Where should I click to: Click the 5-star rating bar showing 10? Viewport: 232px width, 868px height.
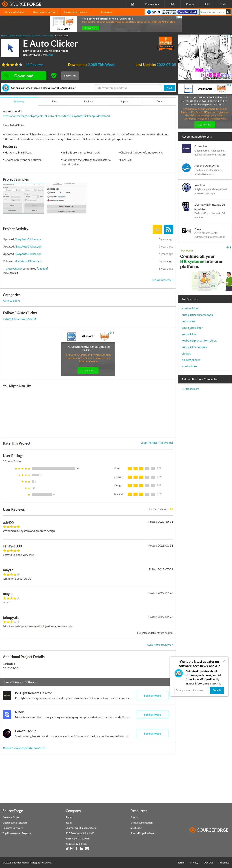click(53, 468)
